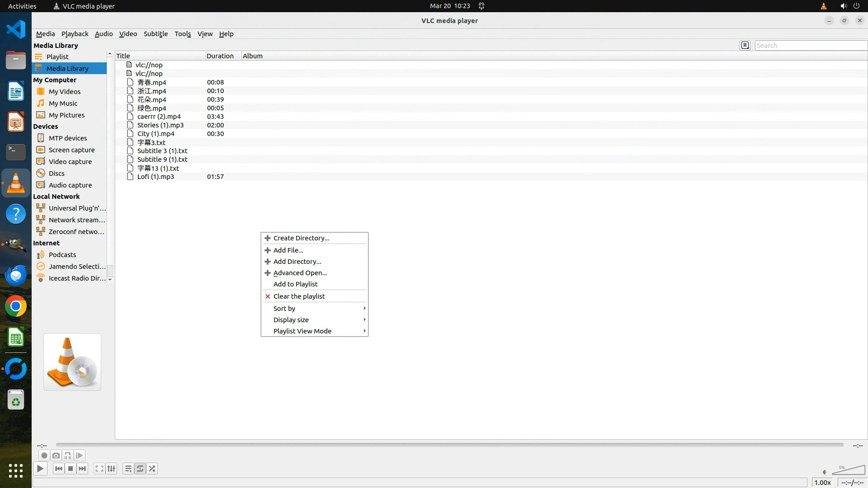868x488 pixels.
Task: Take a snapshot with camera icon
Action: [56, 455]
